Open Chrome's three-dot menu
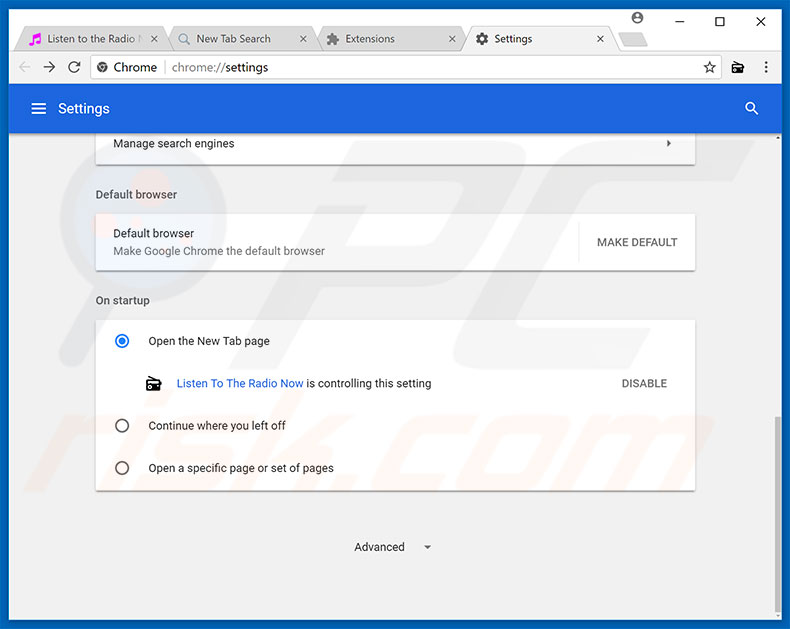The width and height of the screenshot is (790, 629). 766,67
